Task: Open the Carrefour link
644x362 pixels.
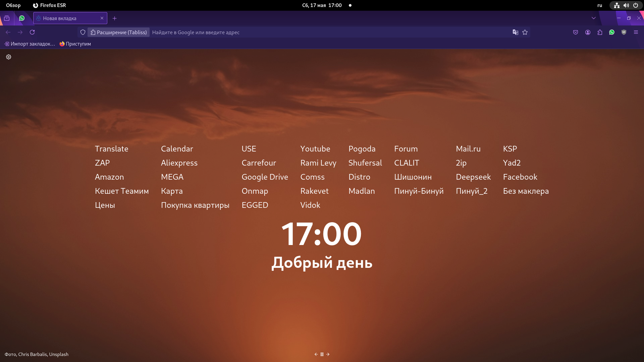Action: (x=259, y=163)
